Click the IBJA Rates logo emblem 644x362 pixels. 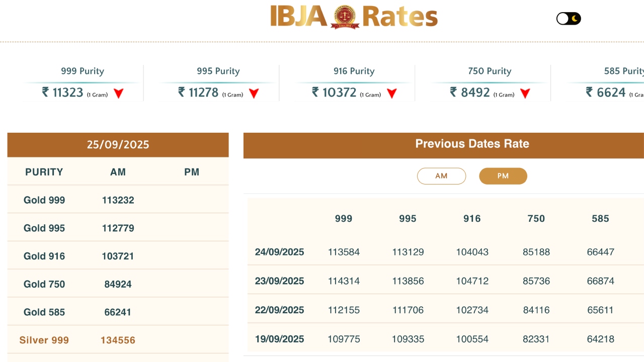[345, 17]
